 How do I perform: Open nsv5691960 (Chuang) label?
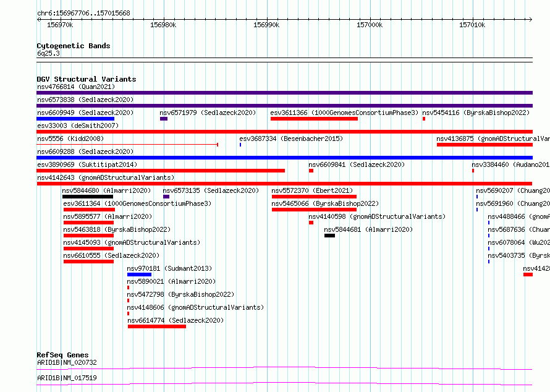coord(513,203)
